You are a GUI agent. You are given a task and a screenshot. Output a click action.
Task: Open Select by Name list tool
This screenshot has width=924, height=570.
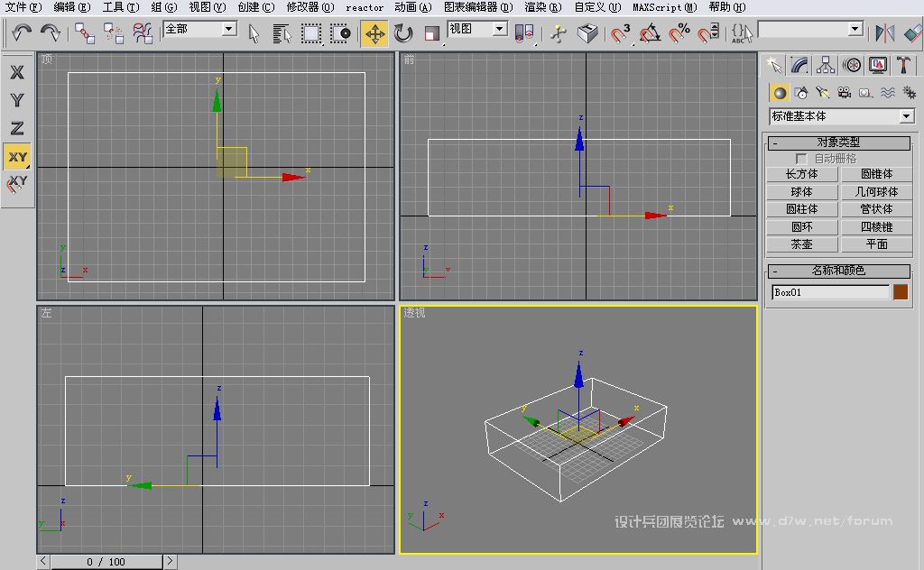tap(282, 33)
